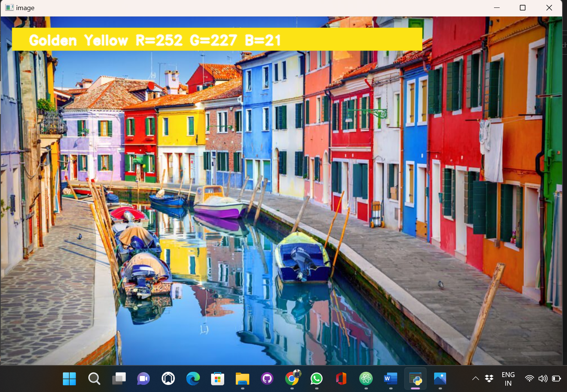Screen dimensions: 567x392
Task: Open Wi-Fi settings from the system tray
Action: (x=529, y=379)
